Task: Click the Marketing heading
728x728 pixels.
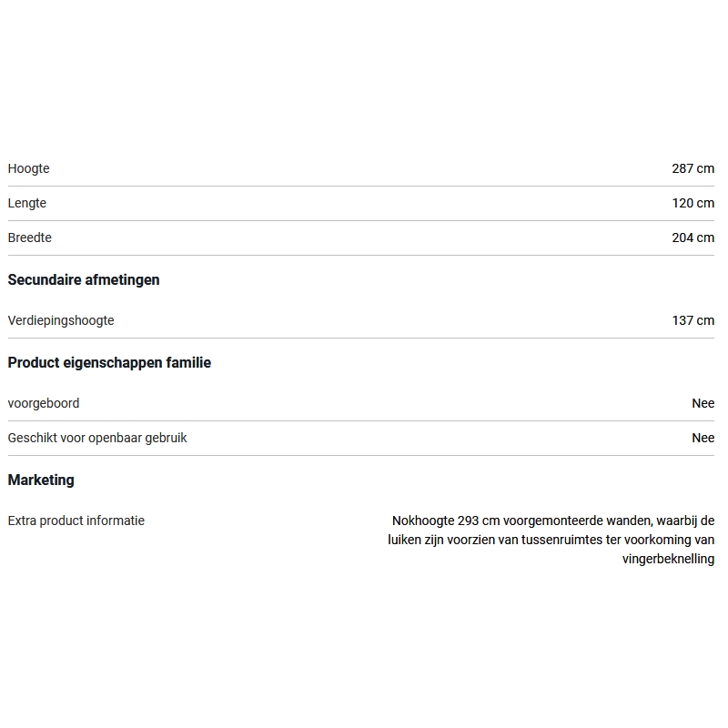Action: [x=41, y=480]
